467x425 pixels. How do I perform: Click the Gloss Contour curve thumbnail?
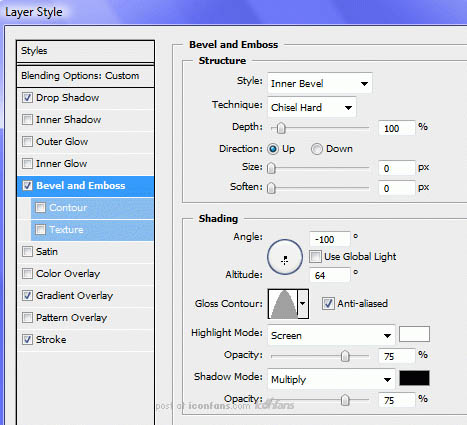point(283,304)
